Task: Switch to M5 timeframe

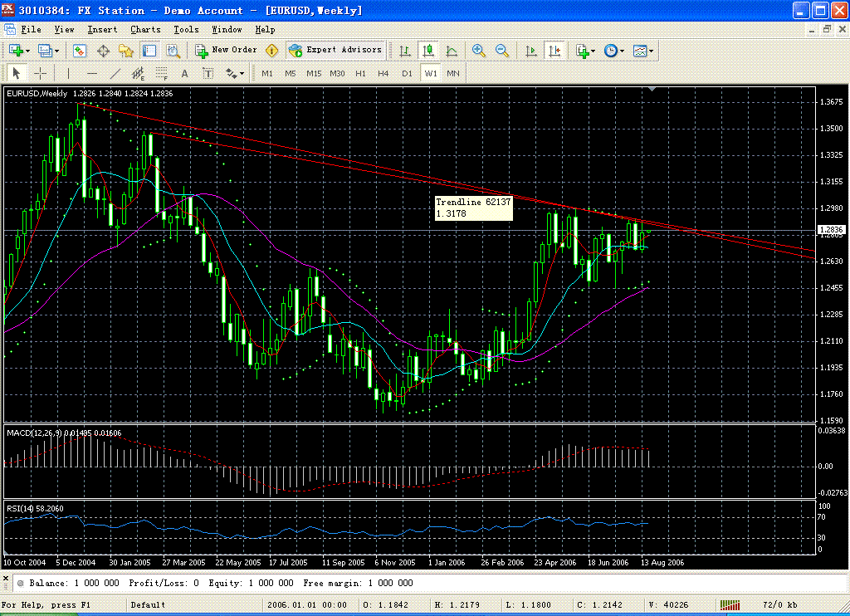Action: pyautogui.click(x=290, y=73)
